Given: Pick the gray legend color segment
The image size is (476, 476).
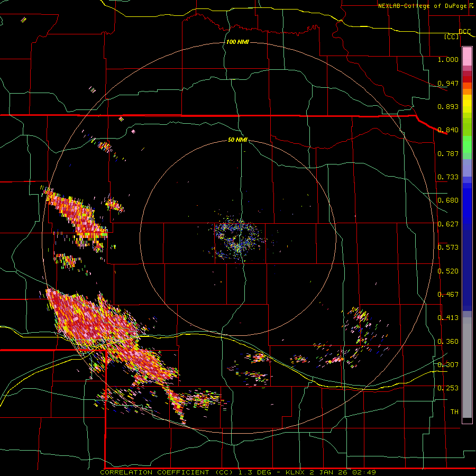Looking at the screenshot, I should (467, 370).
